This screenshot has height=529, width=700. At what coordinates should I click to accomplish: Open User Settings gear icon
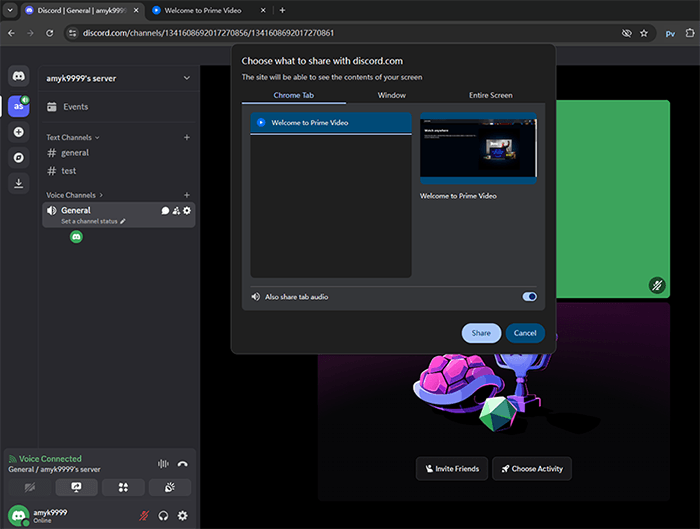pyautogui.click(x=183, y=516)
